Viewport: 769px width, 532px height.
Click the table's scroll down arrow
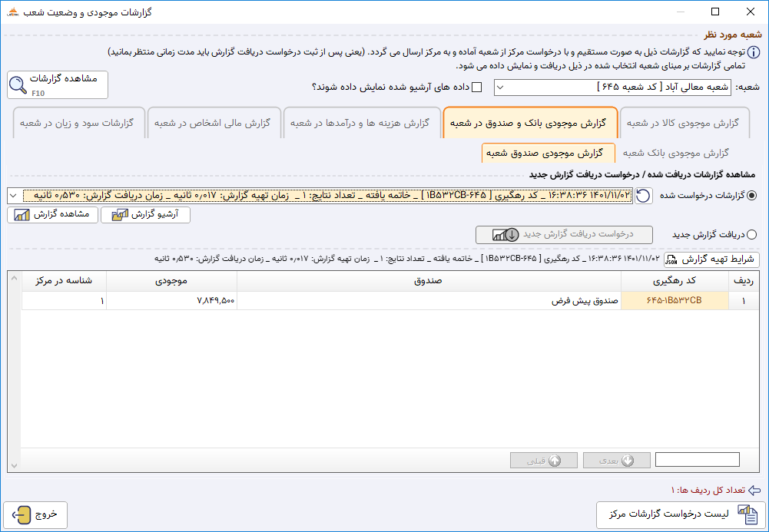15,465
